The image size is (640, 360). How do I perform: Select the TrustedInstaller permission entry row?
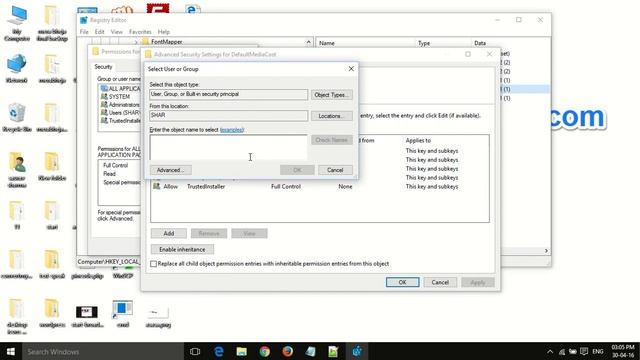[320, 187]
